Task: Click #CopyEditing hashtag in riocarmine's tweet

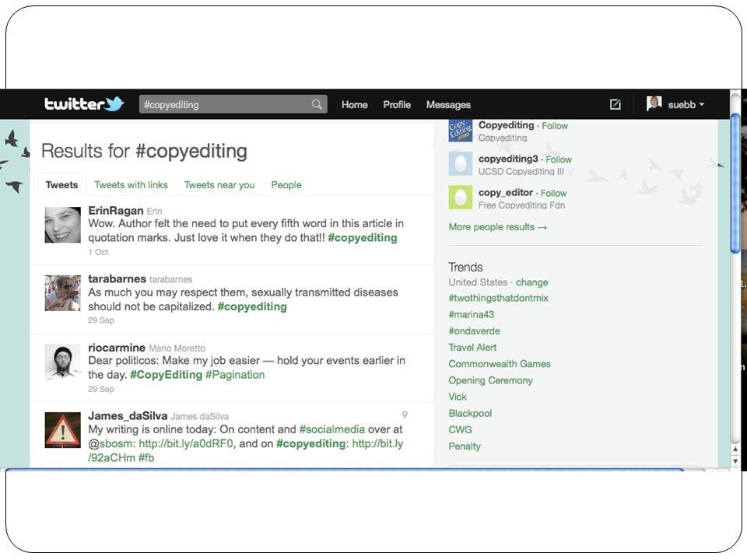Action: (x=167, y=375)
